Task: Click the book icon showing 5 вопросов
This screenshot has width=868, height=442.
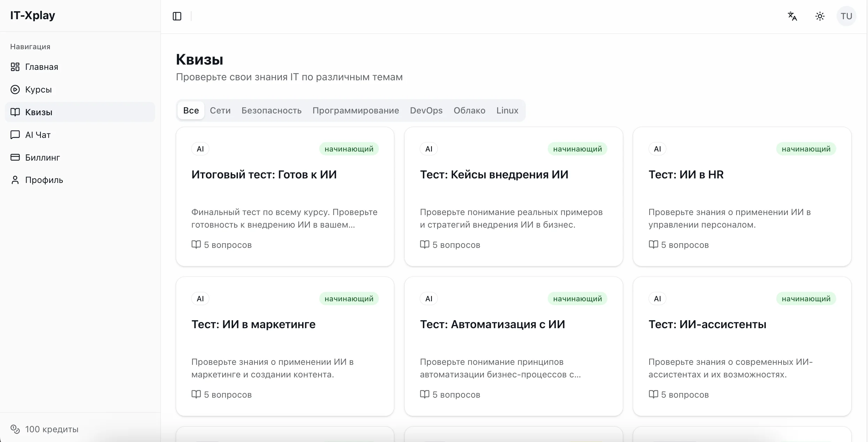Action: pyautogui.click(x=196, y=245)
